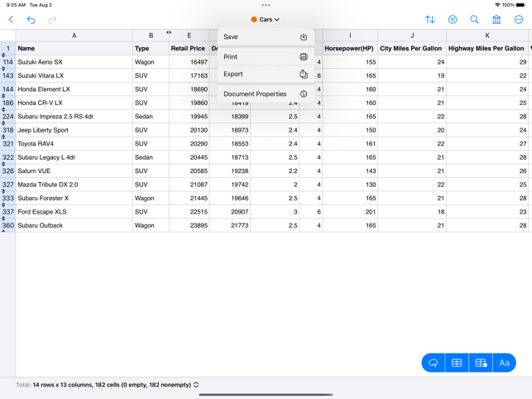532x399 pixels.
Task: Open the Aa text format tool
Action: click(504, 363)
